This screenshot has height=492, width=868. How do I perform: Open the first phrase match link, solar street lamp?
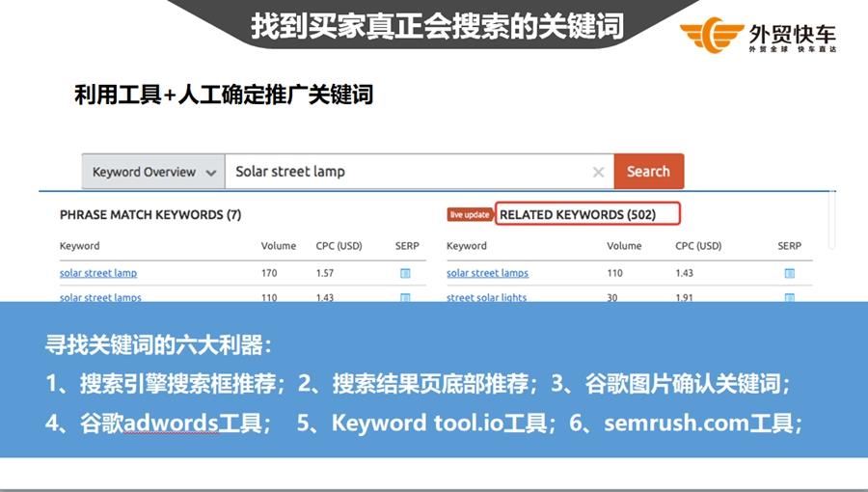(98, 273)
